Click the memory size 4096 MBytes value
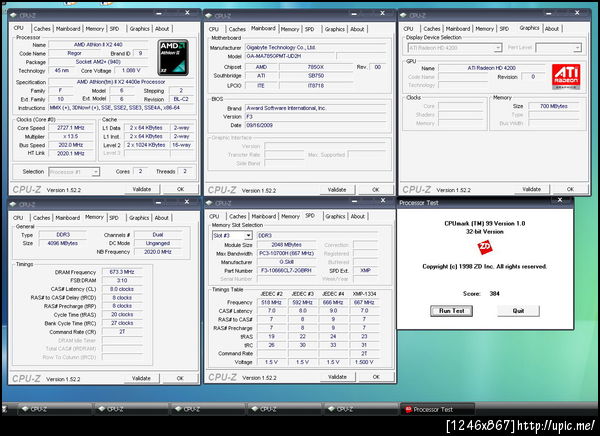Screen dimensions: 600x436 click(x=62, y=243)
